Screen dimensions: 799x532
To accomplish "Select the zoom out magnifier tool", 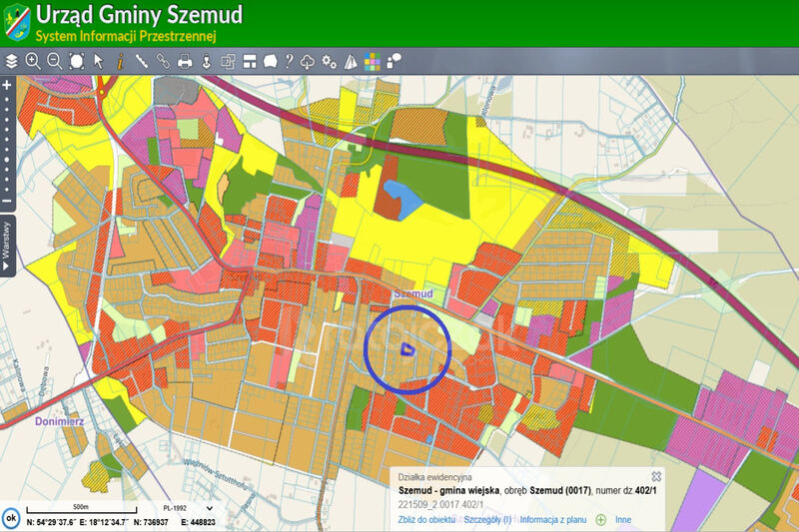I will coord(55,61).
